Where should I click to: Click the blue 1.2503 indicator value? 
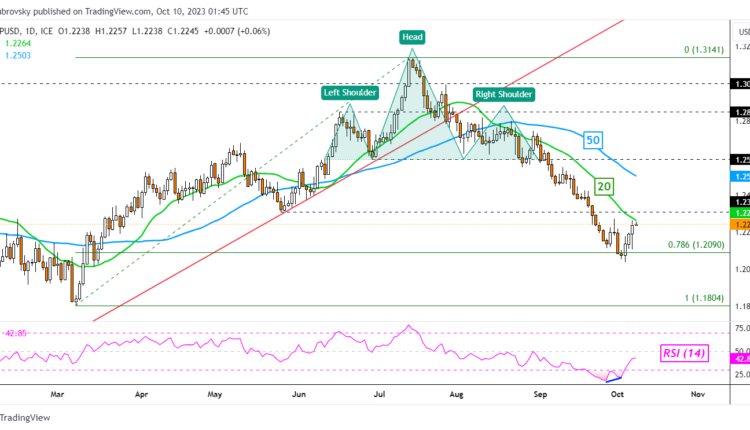coord(18,55)
